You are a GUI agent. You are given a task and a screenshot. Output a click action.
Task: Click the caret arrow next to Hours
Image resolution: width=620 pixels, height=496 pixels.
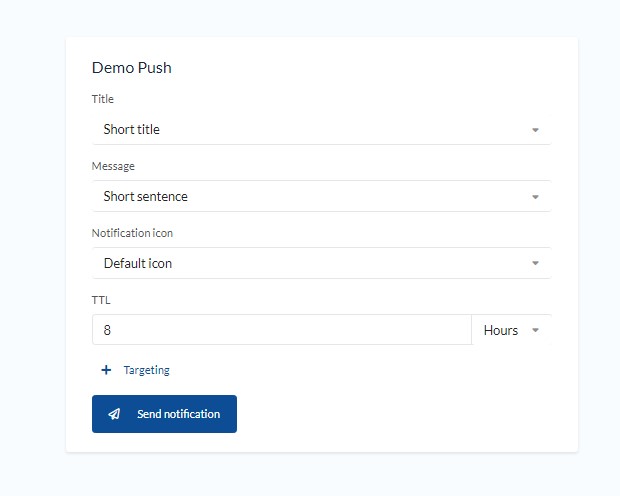tap(535, 330)
